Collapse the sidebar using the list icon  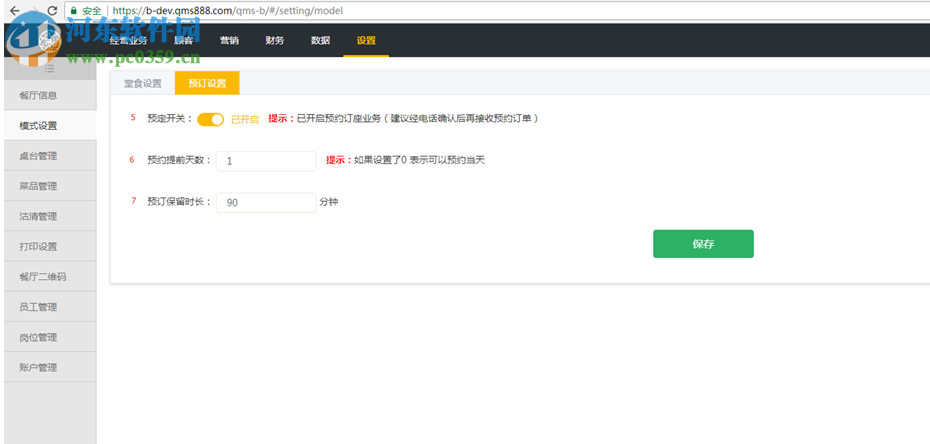[50, 69]
